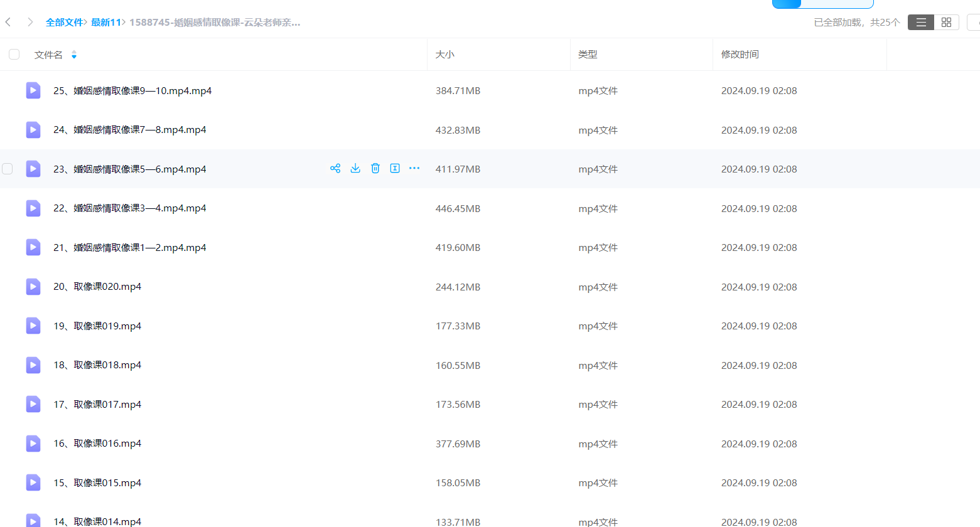Click video icon of 23、婚姻感情取像课5—6
The image size is (980, 527).
coord(33,169)
